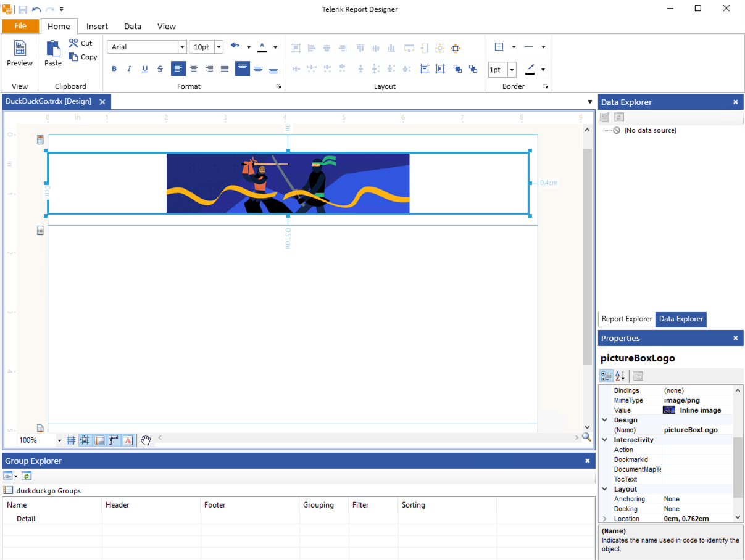
Task: Collapse the Interactivity property category
Action: 605,440
